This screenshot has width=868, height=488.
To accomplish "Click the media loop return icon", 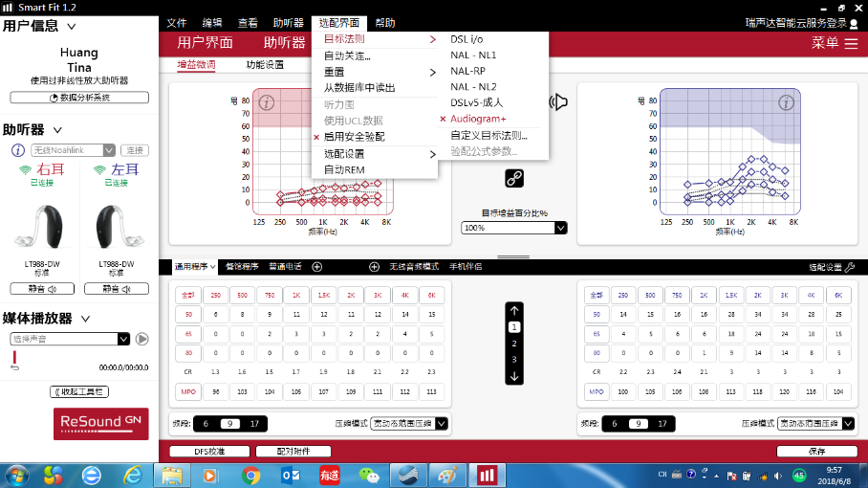I will (15, 367).
